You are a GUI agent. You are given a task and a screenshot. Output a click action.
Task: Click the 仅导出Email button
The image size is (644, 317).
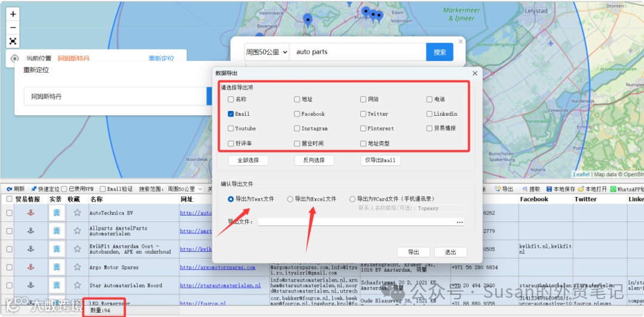pyautogui.click(x=380, y=161)
